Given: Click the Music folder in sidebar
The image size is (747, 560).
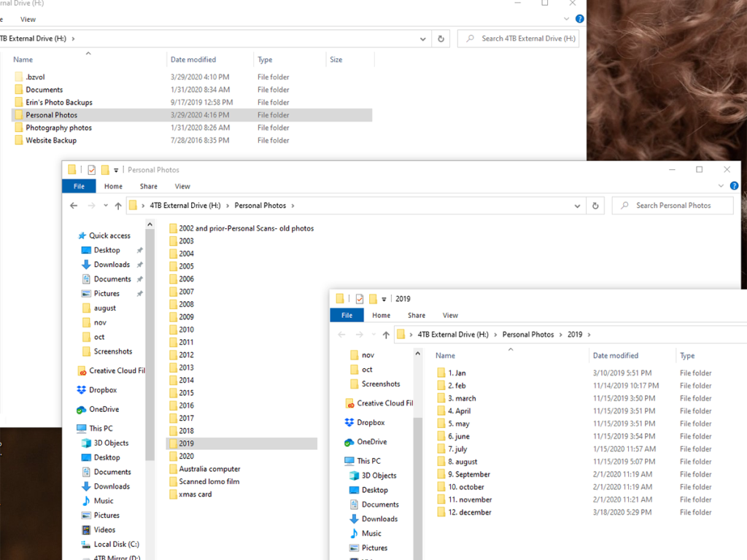Looking at the screenshot, I should pyautogui.click(x=103, y=501).
